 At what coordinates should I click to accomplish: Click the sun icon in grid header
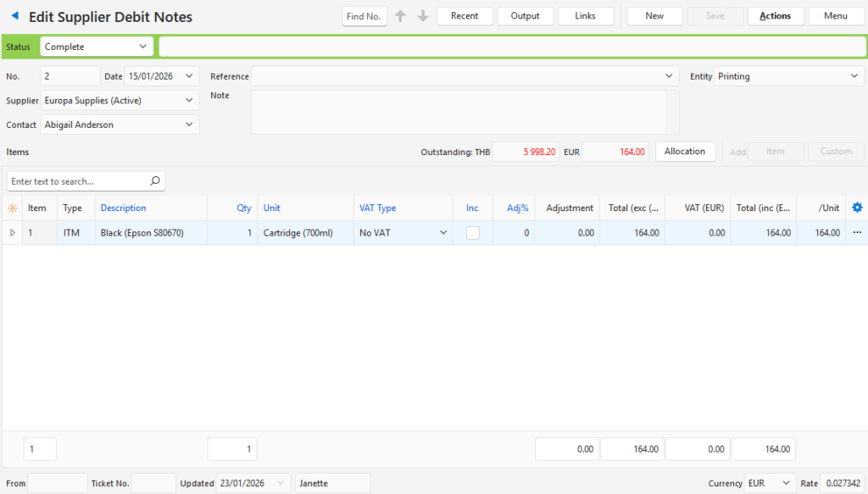12,208
